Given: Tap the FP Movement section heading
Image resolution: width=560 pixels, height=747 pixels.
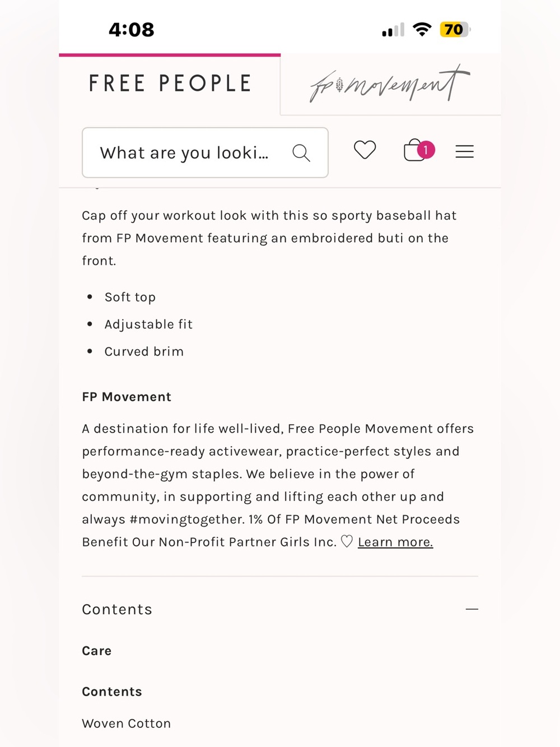Looking at the screenshot, I should [127, 397].
